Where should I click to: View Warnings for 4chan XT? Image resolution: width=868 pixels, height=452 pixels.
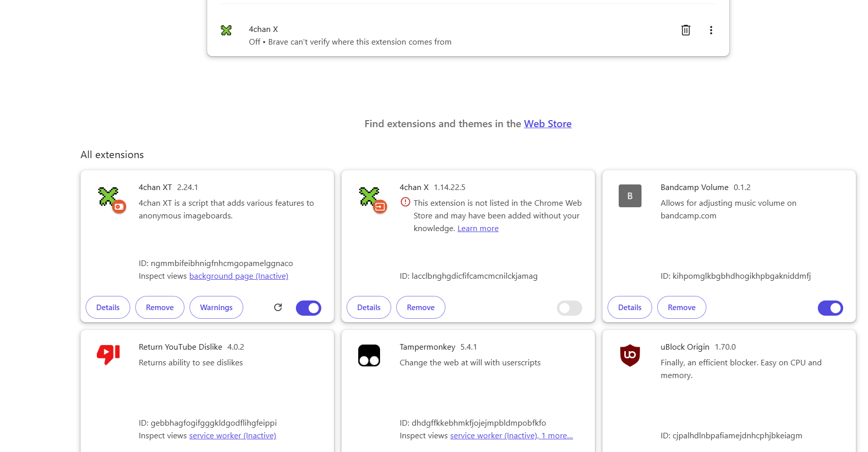pos(216,308)
